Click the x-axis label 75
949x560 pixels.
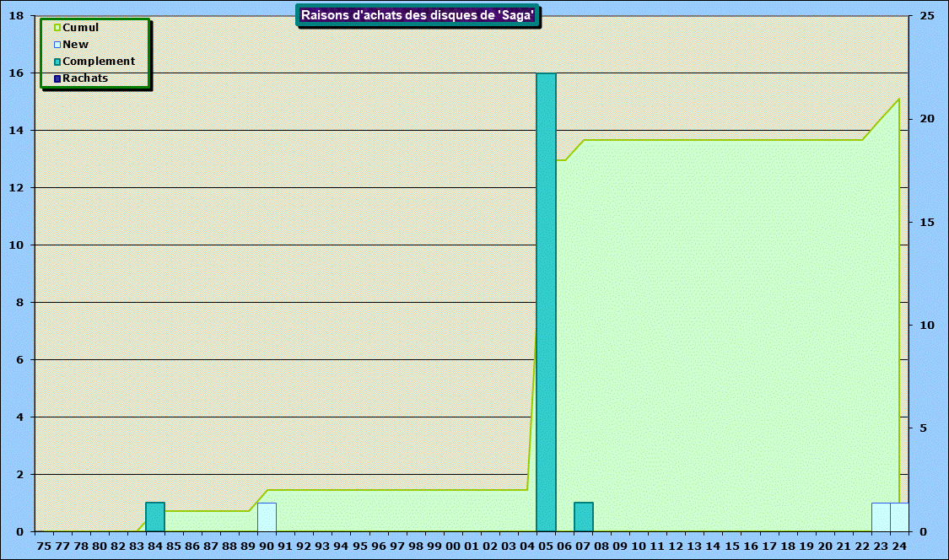coord(44,546)
